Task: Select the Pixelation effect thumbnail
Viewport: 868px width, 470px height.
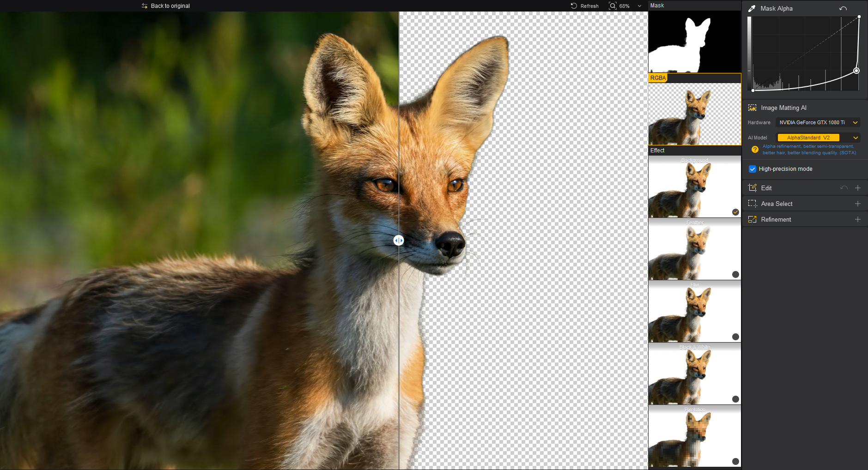Action: click(694, 436)
